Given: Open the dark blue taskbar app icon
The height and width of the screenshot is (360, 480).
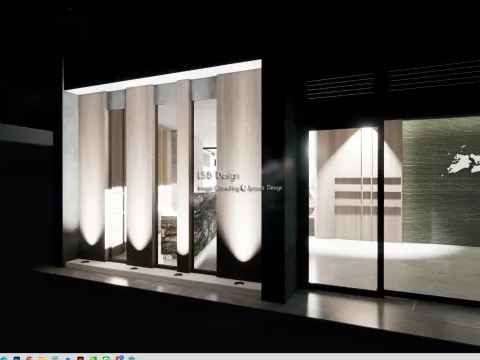Looking at the screenshot, I should [17, 358].
